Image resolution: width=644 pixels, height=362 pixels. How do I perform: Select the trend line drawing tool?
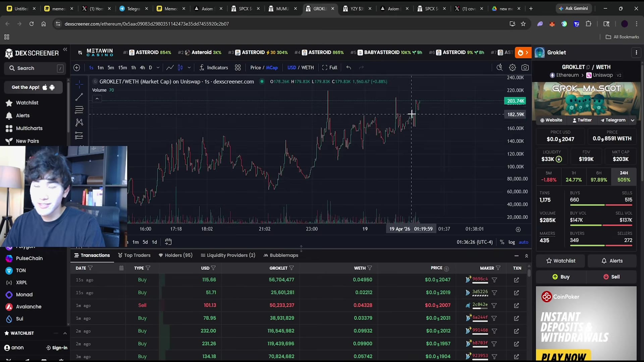tap(79, 97)
